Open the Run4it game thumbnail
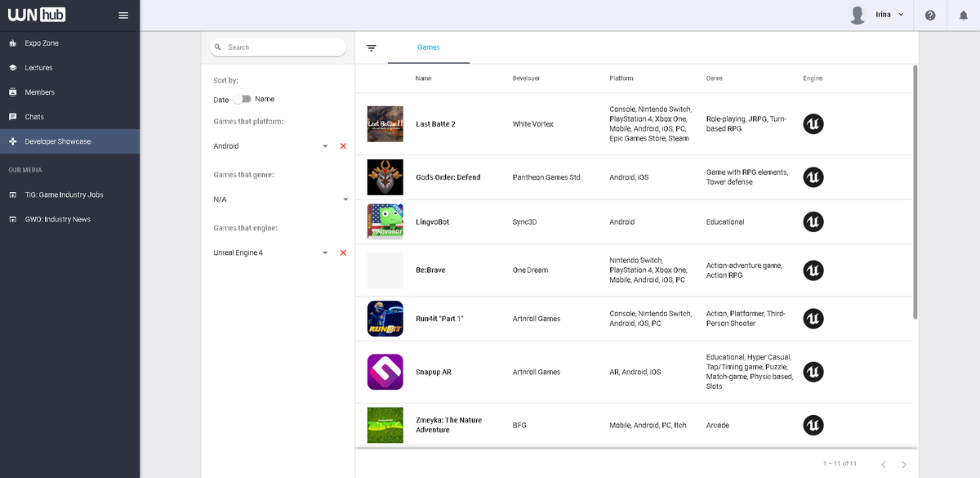The height and width of the screenshot is (478, 980). (385, 319)
